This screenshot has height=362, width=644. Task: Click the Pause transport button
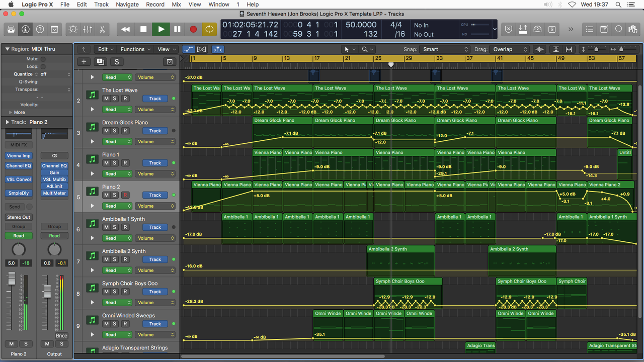coord(177,29)
